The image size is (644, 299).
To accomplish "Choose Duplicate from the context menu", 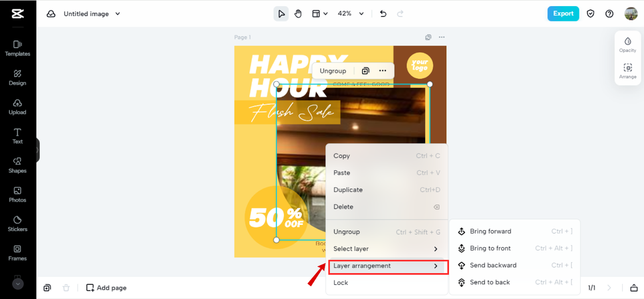I will click(386, 190).
